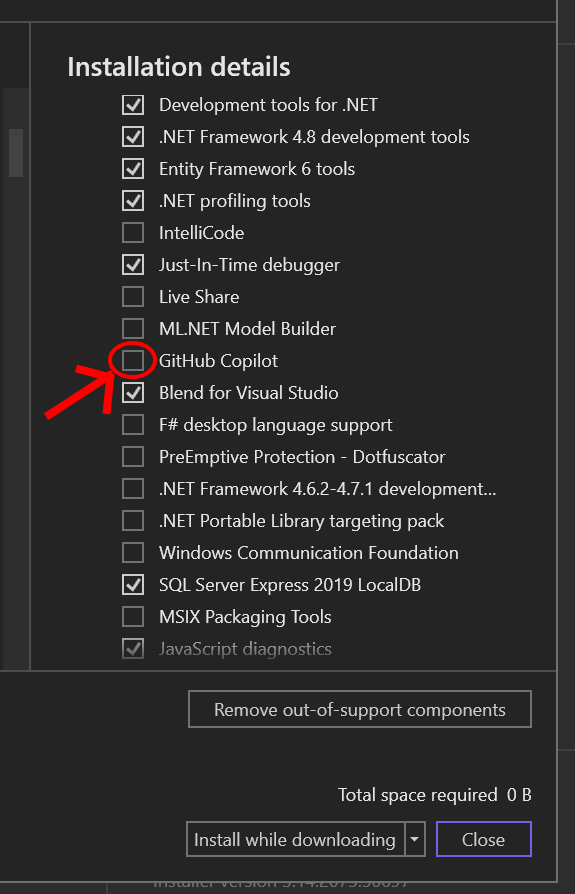Toggle the Just-In-Time debugger checkbox
The image size is (575, 894).
point(133,265)
